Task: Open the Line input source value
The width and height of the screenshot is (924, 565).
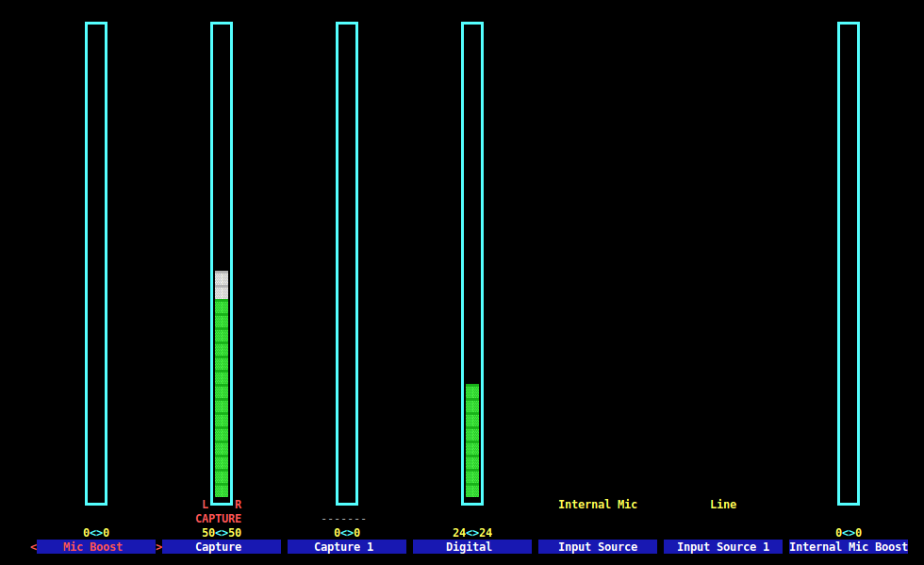Action: tap(723, 505)
